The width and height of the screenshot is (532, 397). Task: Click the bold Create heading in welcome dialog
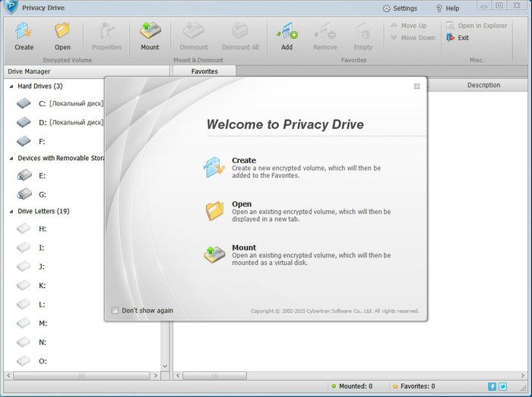coord(244,160)
